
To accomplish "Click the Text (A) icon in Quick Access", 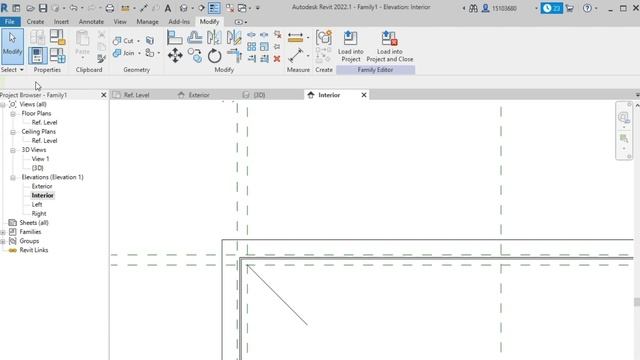I will click(168, 8).
